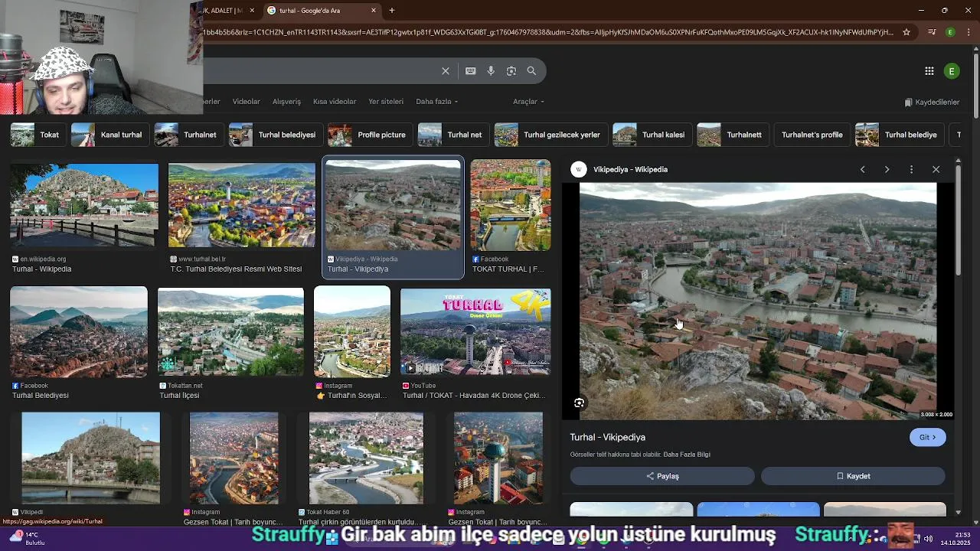The image size is (980, 551).
Task: Open Chrome profile E in toolbar
Action: (x=950, y=32)
